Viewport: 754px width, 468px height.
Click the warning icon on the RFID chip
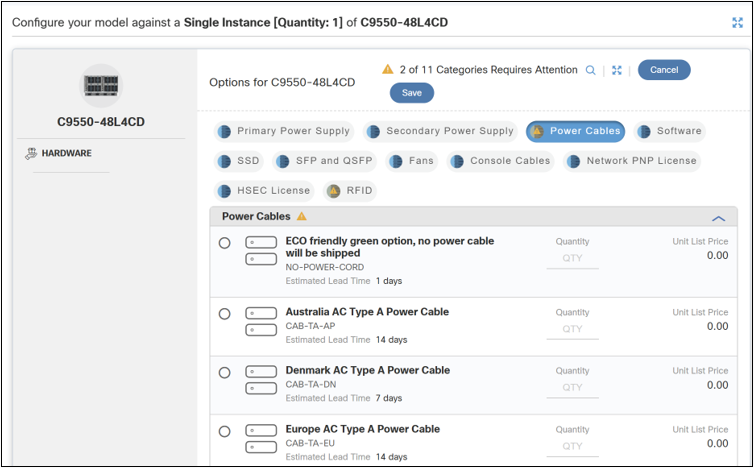click(x=333, y=191)
